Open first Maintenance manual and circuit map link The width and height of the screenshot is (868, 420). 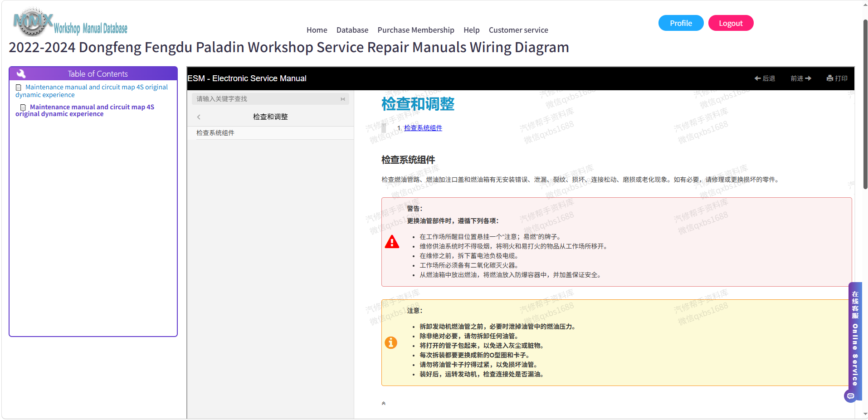[x=92, y=91]
